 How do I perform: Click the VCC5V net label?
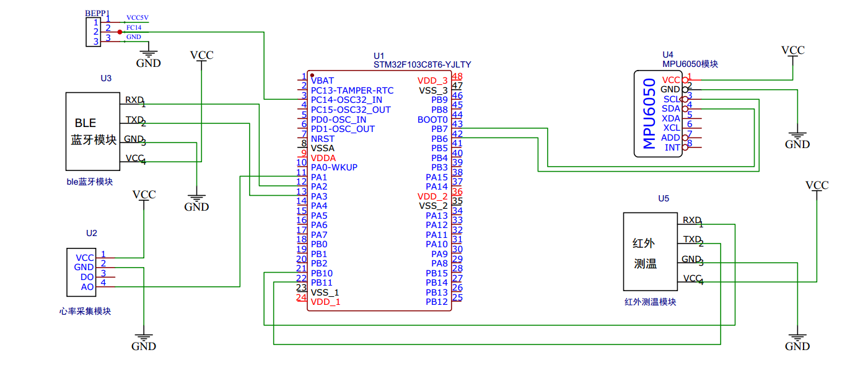137,19
